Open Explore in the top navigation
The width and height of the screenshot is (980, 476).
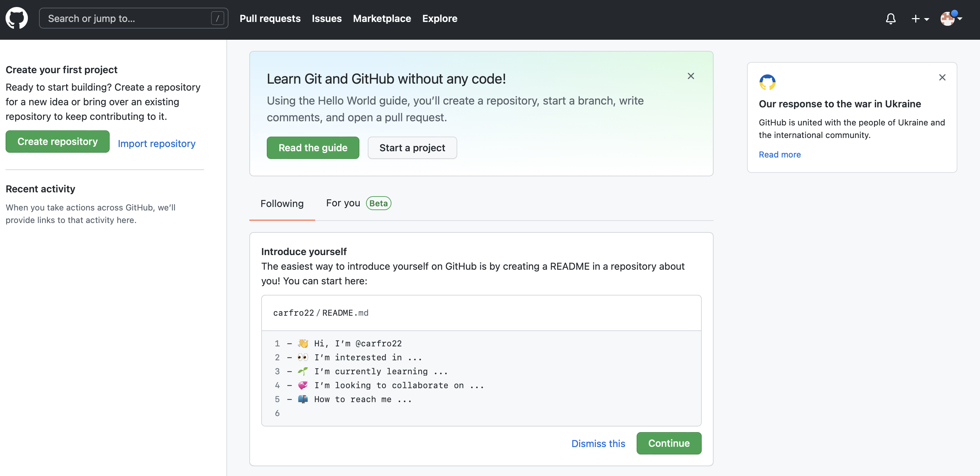[x=440, y=18]
